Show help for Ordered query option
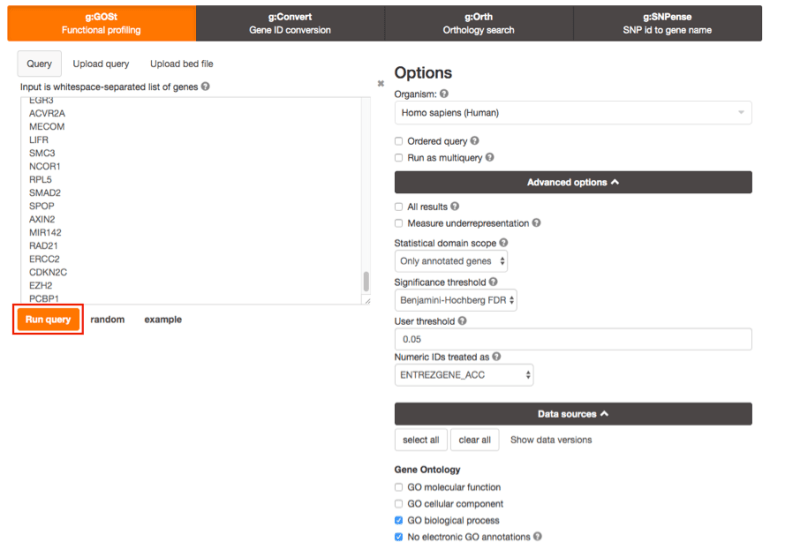The image size is (800, 550). tap(474, 141)
